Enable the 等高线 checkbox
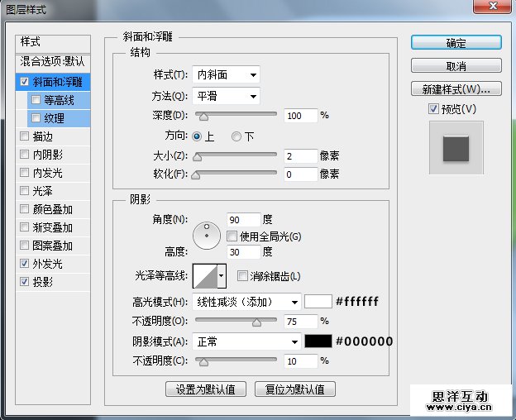516x420 pixels. pos(36,100)
